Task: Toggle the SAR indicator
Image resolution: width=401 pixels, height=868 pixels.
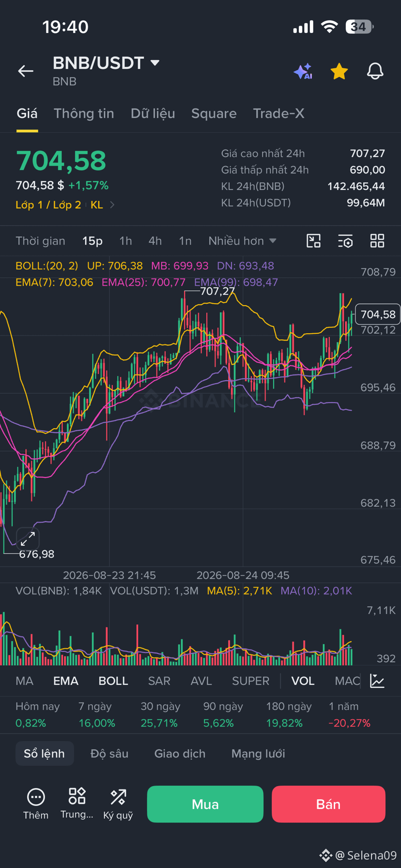Action: (159, 681)
